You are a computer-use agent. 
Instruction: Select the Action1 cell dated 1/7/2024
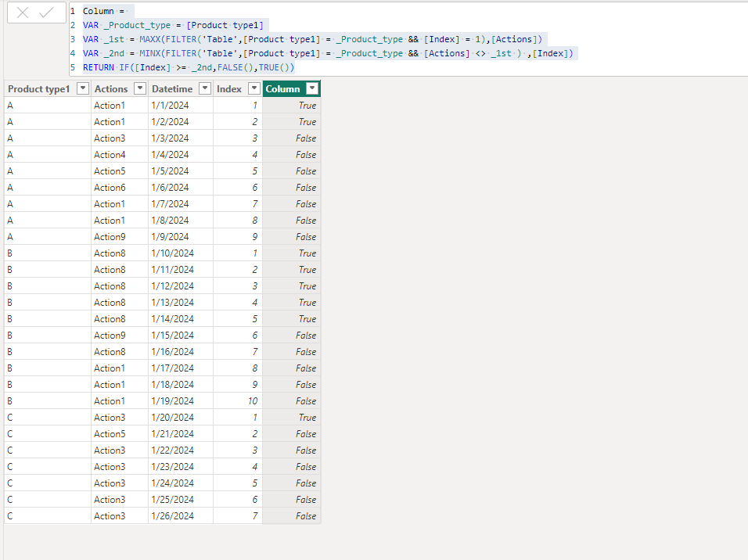120,204
